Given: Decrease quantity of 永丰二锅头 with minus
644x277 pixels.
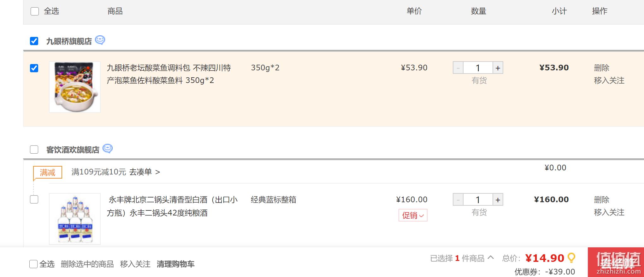Looking at the screenshot, I should tap(458, 200).
